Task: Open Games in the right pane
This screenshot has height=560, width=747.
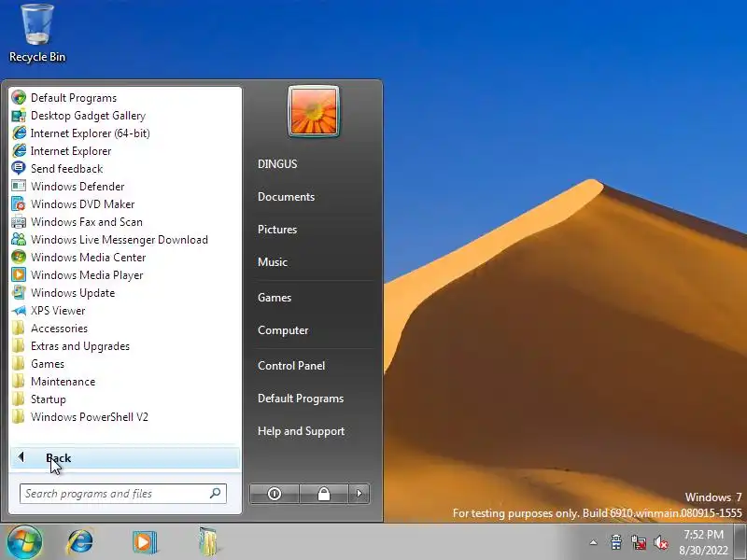Action: (275, 298)
